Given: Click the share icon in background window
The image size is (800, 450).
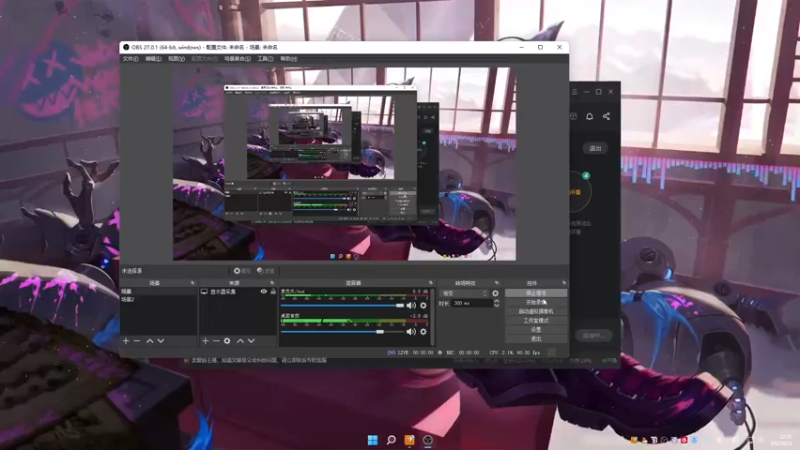Looking at the screenshot, I should [x=606, y=116].
